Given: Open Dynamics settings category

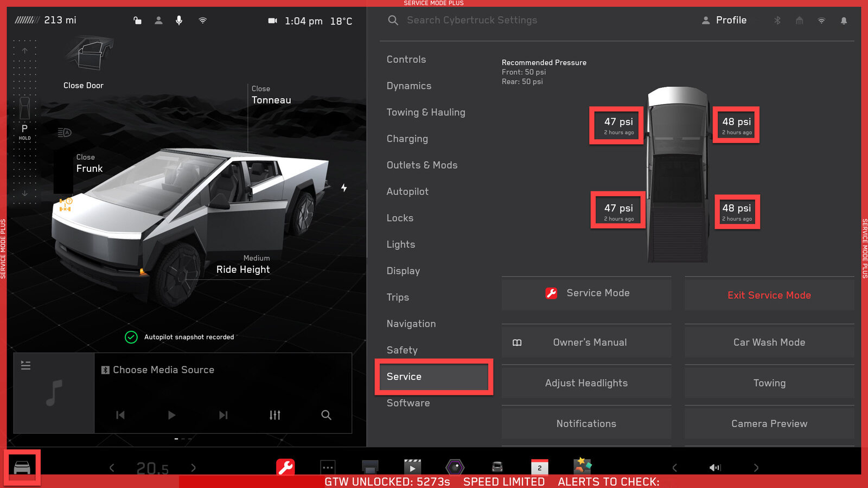Looking at the screenshot, I should [x=409, y=86].
